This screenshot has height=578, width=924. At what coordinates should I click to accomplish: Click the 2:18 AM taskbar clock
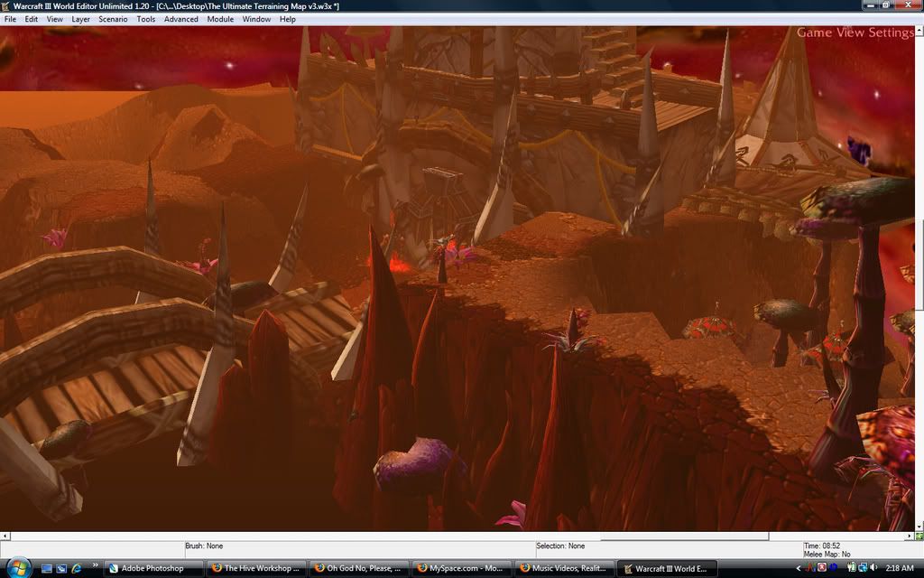click(900, 567)
